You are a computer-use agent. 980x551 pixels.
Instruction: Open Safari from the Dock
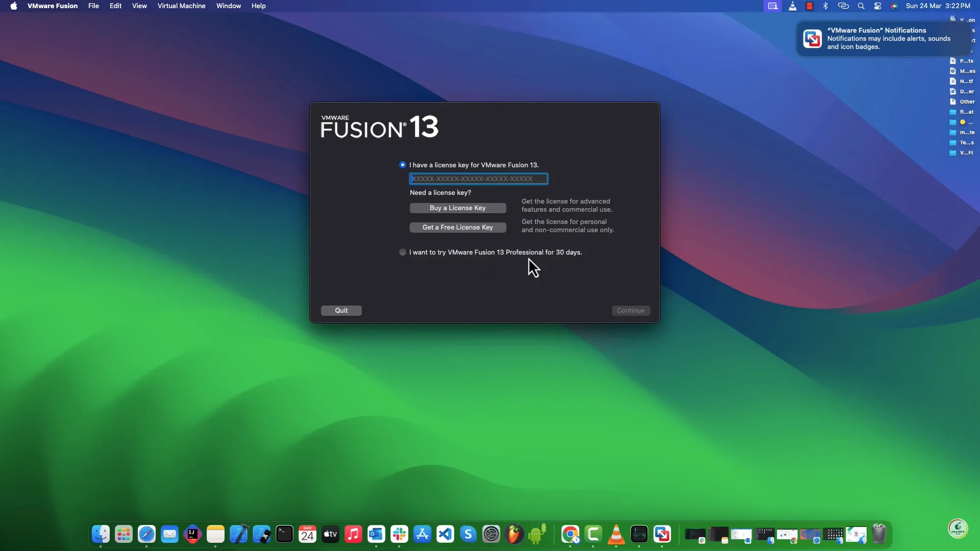[x=146, y=534]
